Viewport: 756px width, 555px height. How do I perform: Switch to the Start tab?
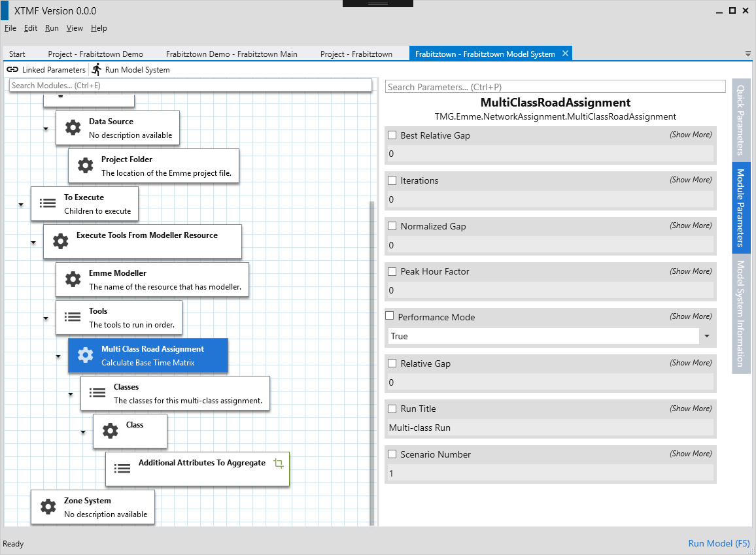pyautogui.click(x=17, y=54)
